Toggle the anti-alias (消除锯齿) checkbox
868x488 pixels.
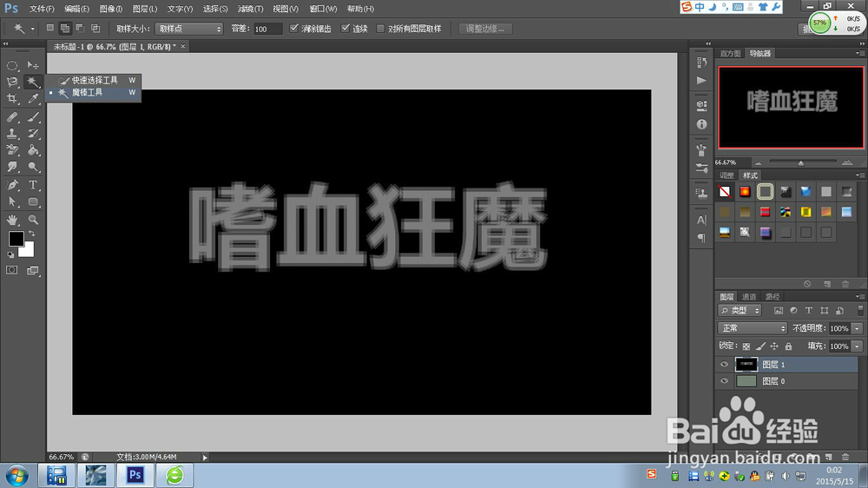(294, 29)
